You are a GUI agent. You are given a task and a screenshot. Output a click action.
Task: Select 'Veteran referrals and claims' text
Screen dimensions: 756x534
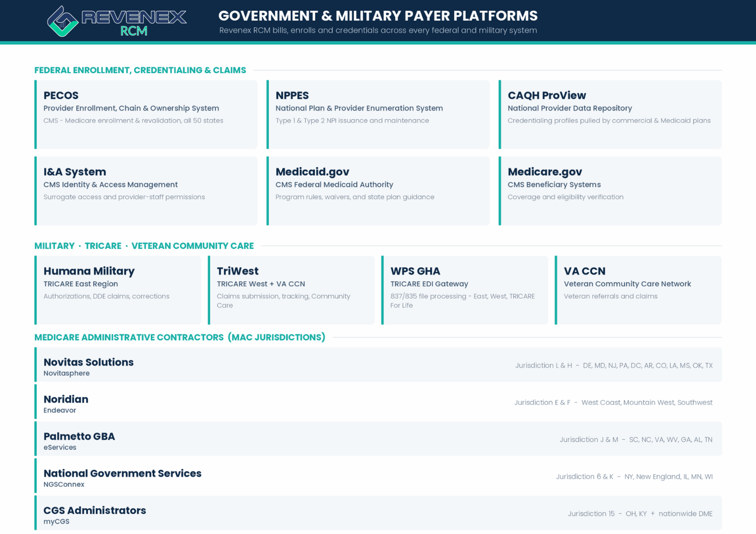610,296
